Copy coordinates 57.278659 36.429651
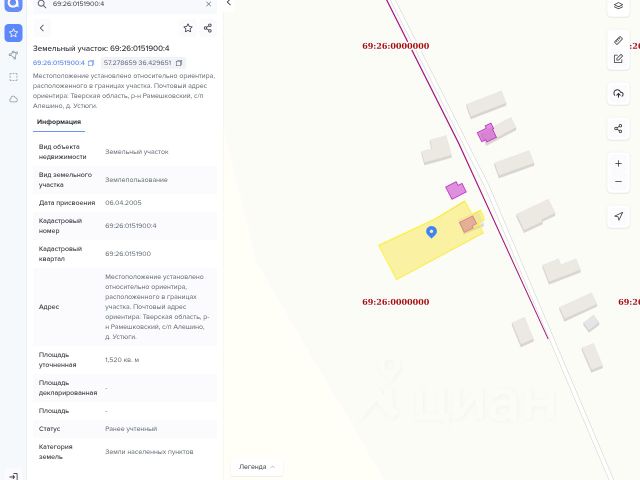The image size is (640, 480). click(179, 63)
